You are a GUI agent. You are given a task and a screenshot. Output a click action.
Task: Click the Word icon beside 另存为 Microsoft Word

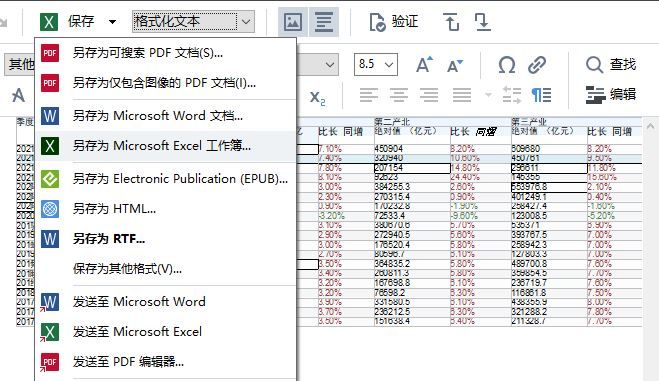[50, 116]
